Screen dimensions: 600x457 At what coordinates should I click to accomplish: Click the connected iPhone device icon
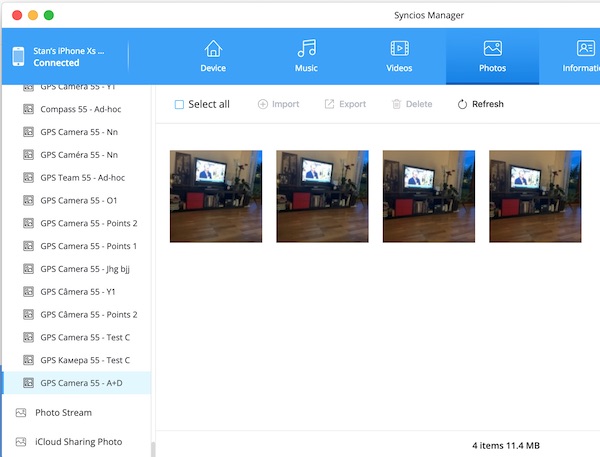17,57
